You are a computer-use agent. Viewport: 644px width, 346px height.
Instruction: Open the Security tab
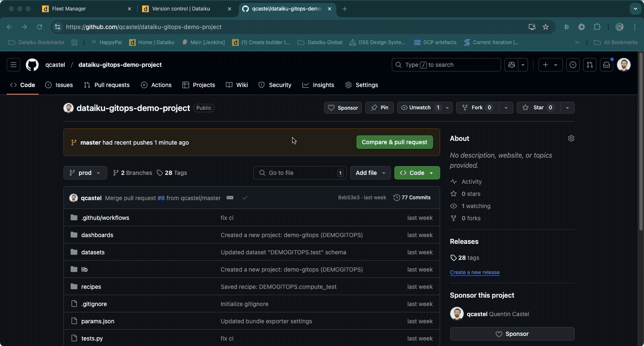tap(275, 85)
